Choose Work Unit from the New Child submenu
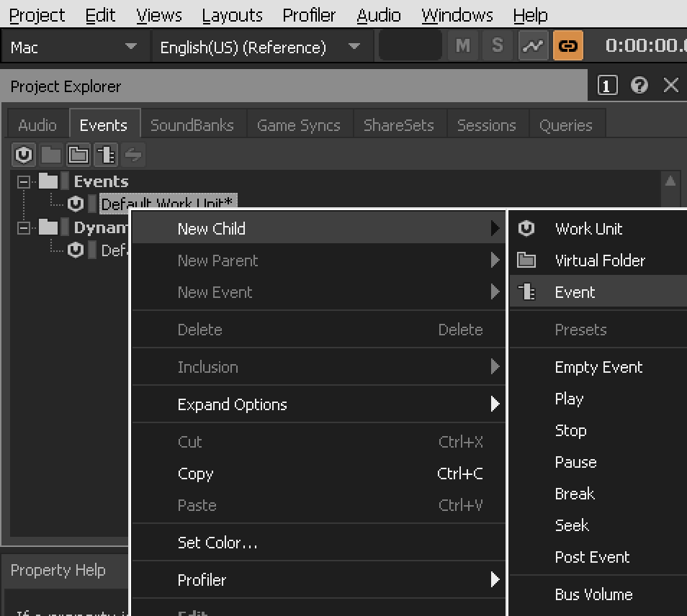Screen dimensions: 687x616 click(598, 228)
